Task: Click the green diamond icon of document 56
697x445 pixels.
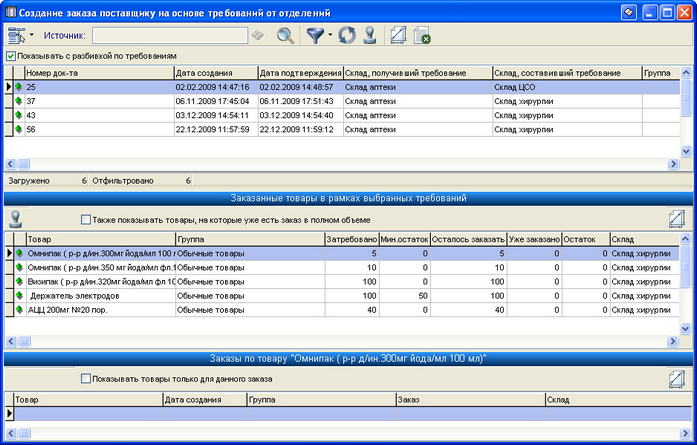Action: click(19, 129)
